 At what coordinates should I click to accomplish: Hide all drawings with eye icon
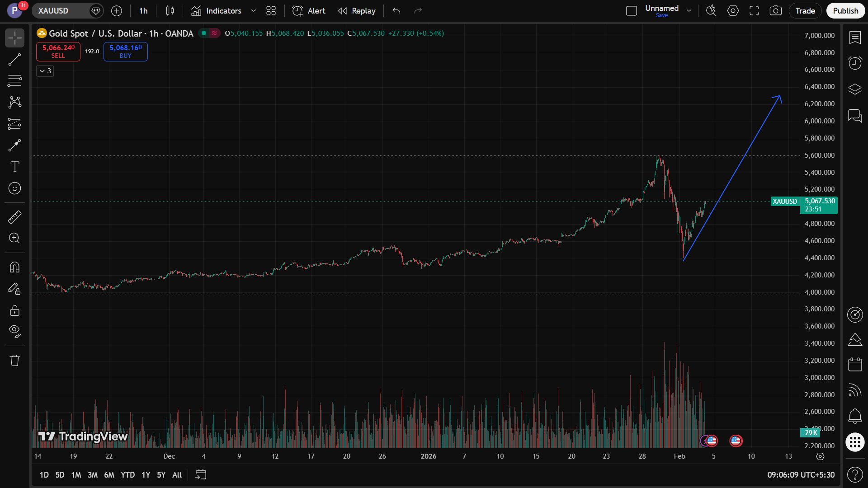pos(14,331)
